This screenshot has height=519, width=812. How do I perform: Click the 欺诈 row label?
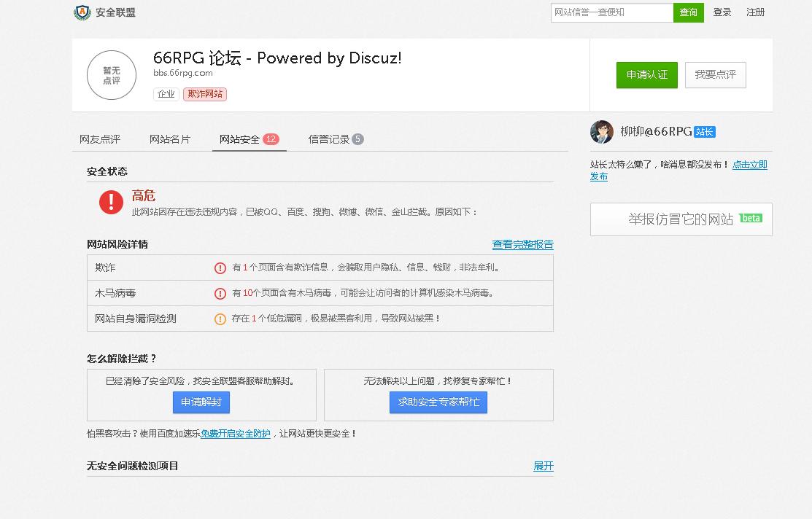[x=105, y=268]
